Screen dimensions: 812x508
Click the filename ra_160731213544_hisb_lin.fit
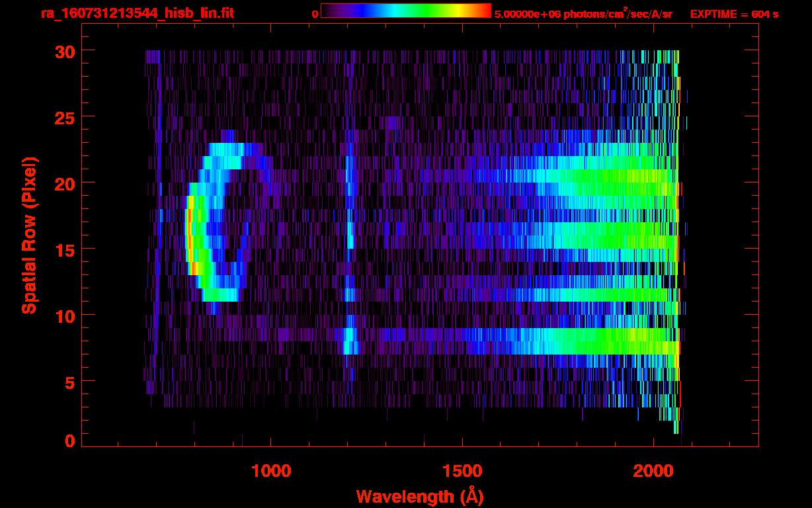click(x=137, y=14)
